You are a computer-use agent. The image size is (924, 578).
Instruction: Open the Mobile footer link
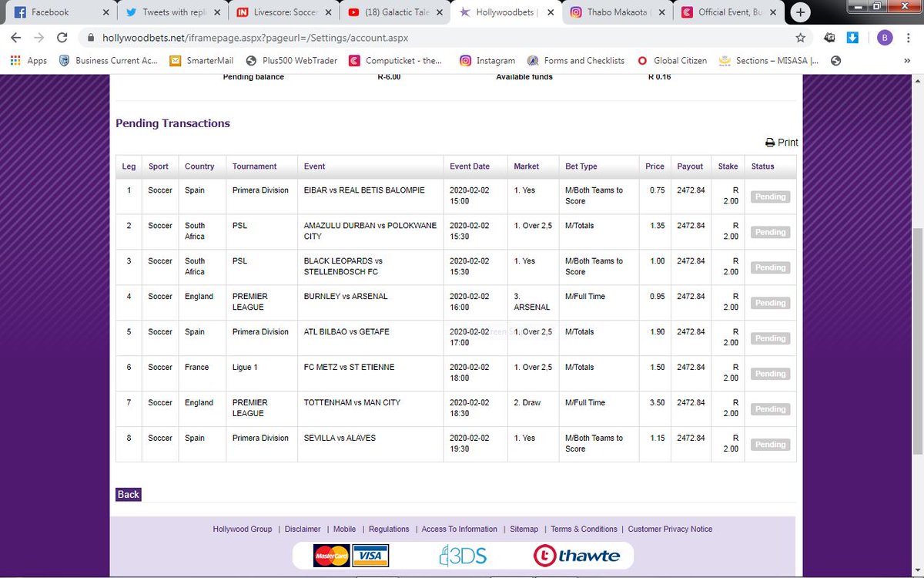coord(344,529)
